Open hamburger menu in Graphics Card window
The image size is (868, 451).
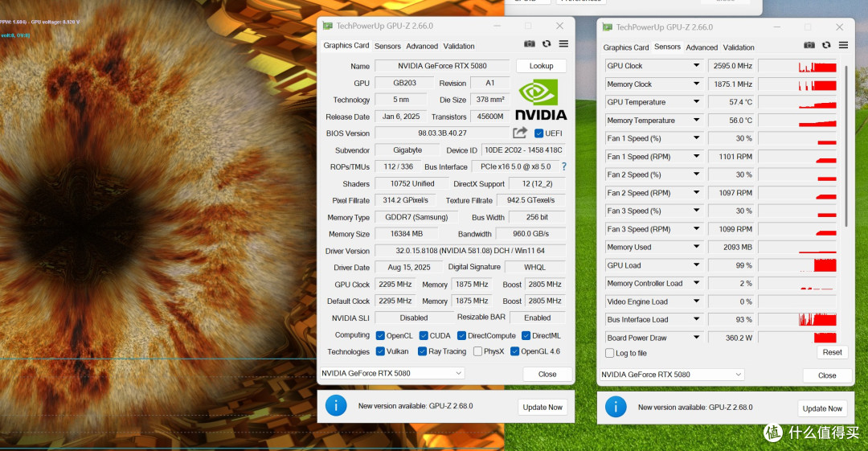pos(563,43)
